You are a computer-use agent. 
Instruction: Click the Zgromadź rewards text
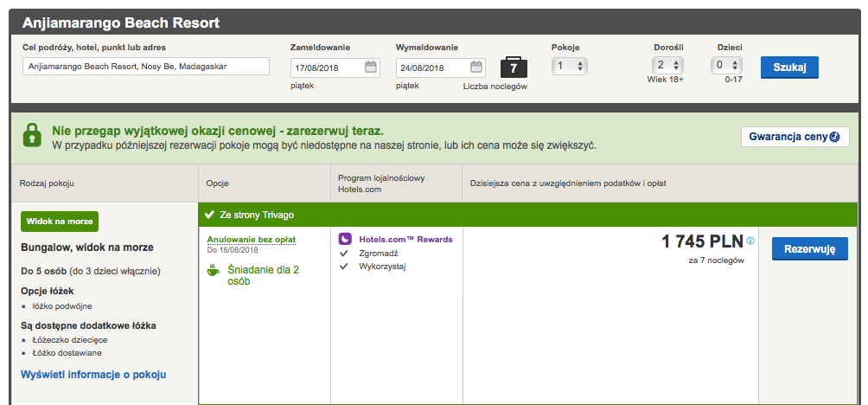pyautogui.click(x=379, y=254)
